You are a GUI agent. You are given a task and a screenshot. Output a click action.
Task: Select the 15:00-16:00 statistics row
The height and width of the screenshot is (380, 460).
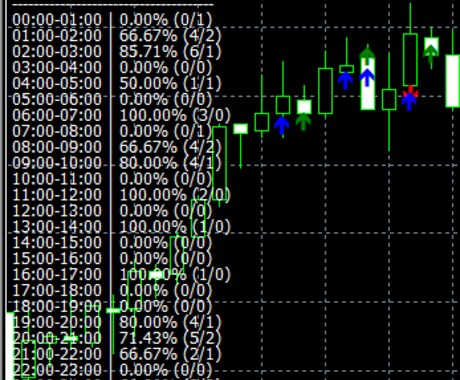(112, 258)
